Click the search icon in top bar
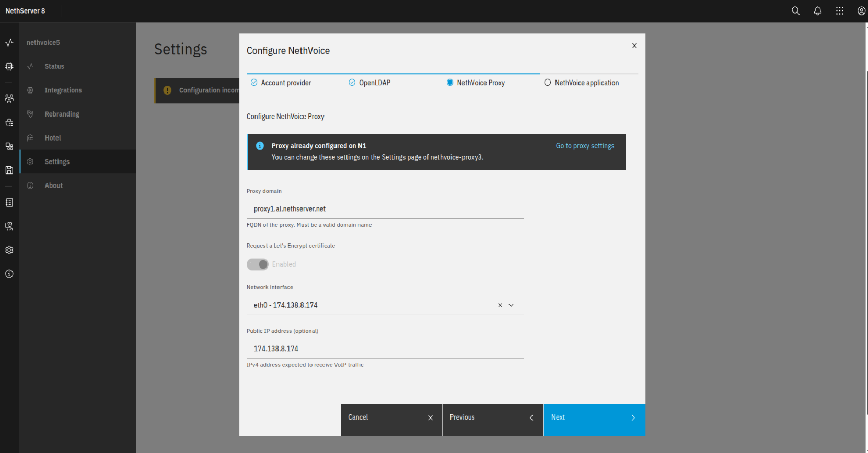This screenshot has height=453, width=868. (795, 11)
